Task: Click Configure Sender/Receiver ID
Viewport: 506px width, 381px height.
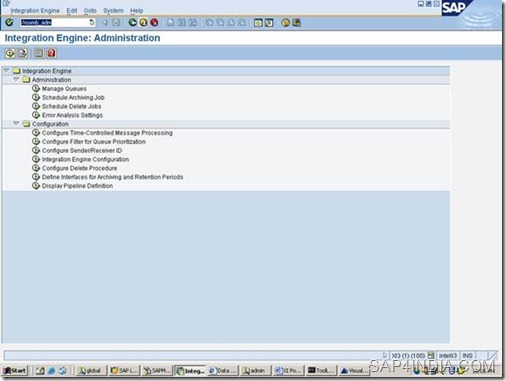Action: point(82,150)
